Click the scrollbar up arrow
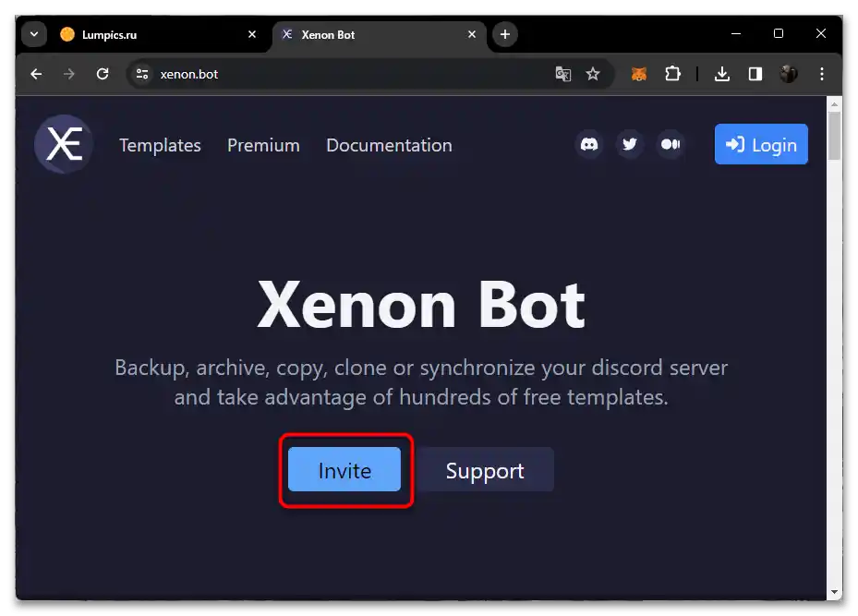Viewport: 858px width, 616px height. 834,104
